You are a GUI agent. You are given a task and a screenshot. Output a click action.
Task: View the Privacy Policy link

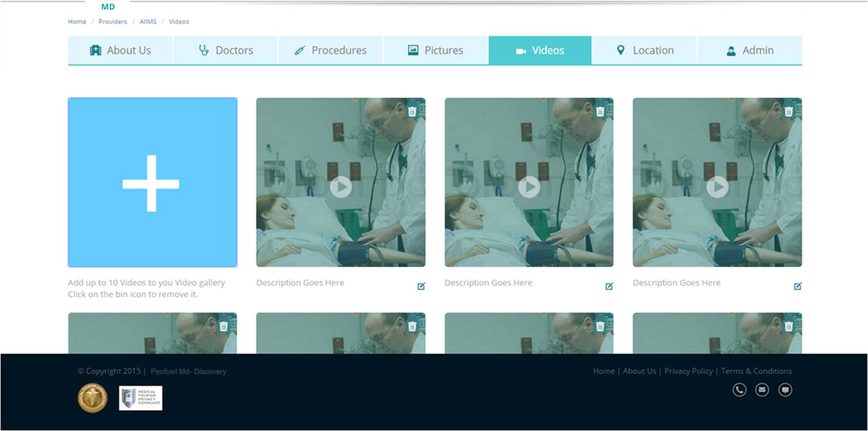pos(688,371)
